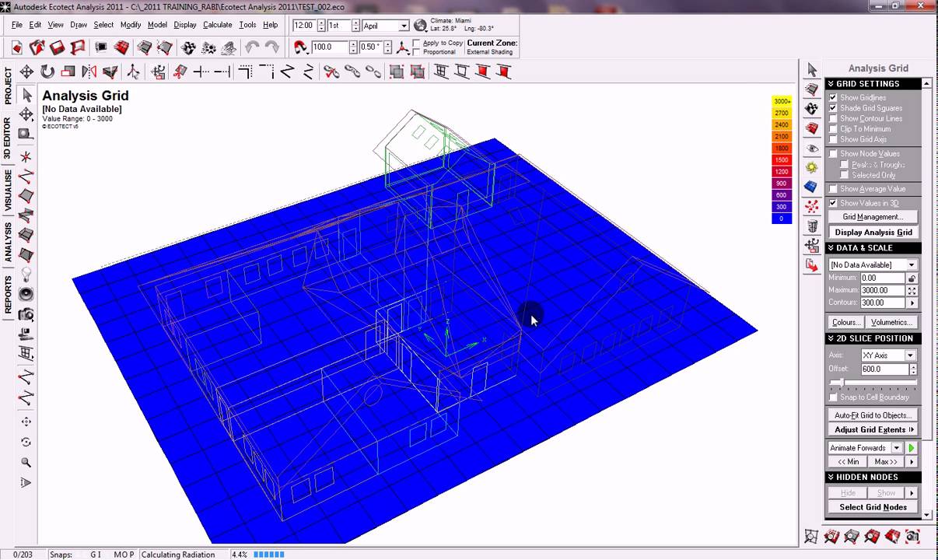Open the No Data Available dropdown
Viewport: 938px width, 560px height.
912,265
